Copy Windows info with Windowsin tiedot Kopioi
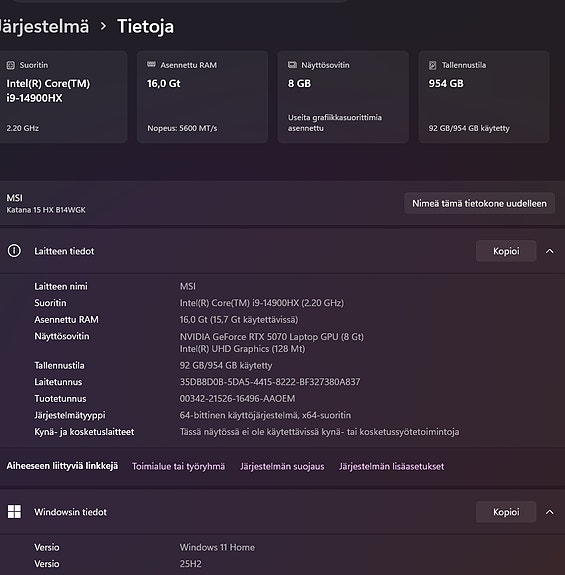 point(506,512)
